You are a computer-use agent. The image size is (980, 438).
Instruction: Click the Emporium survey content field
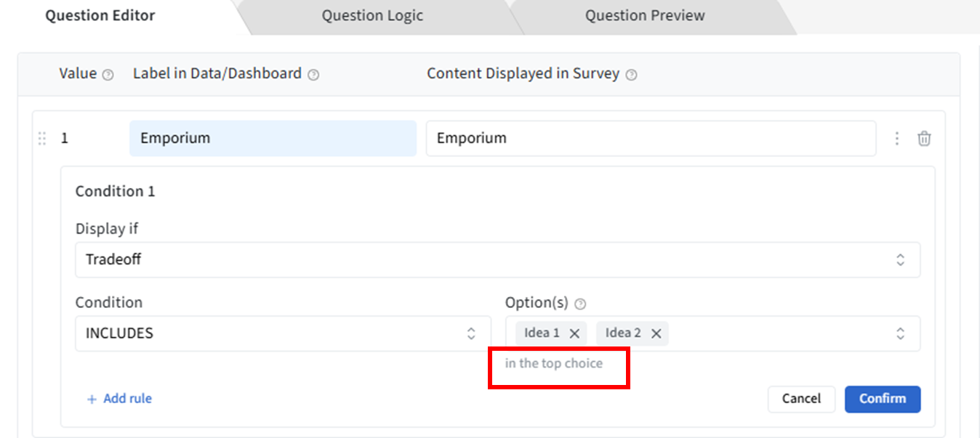[650, 138]
